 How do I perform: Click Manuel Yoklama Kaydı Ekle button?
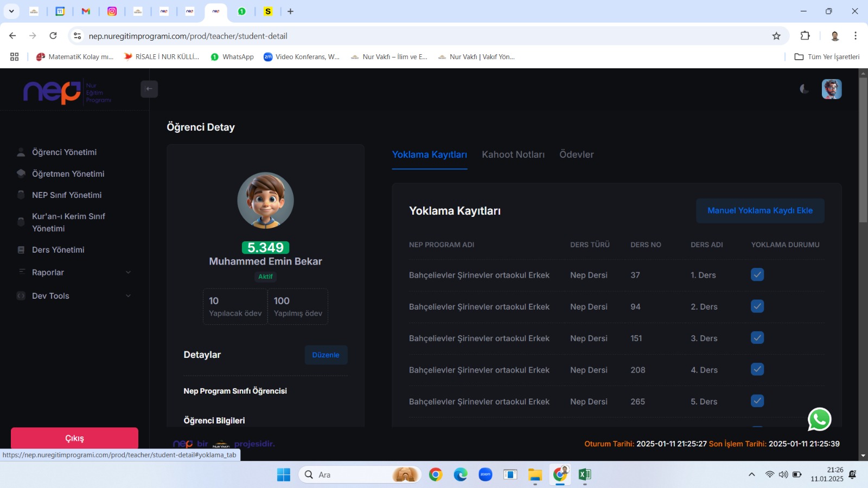760,210
